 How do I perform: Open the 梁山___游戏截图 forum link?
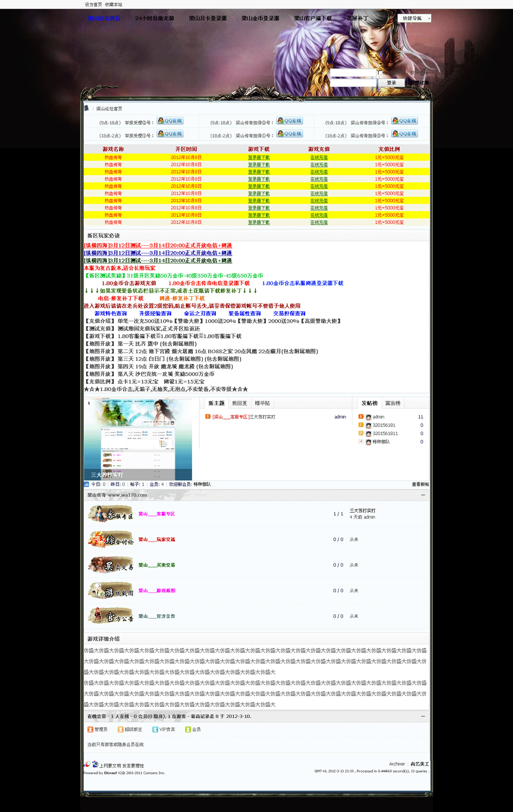pyautogui.click(x=157, y=591)
